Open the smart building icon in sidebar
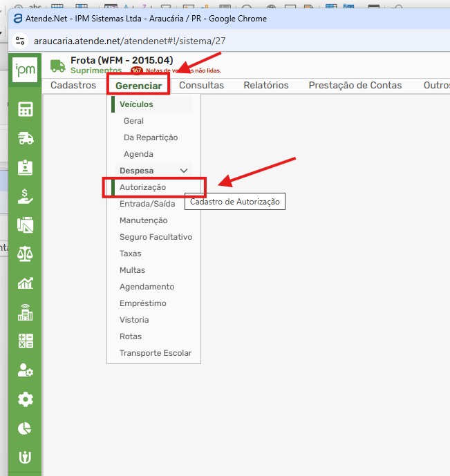The width and height of the screenshot is (450, 476). [25, 312]
